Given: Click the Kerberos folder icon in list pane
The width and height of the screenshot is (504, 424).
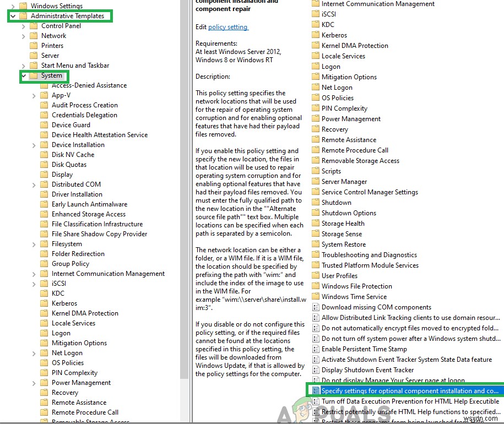Looking at the screenshot, I should (316, 35).
